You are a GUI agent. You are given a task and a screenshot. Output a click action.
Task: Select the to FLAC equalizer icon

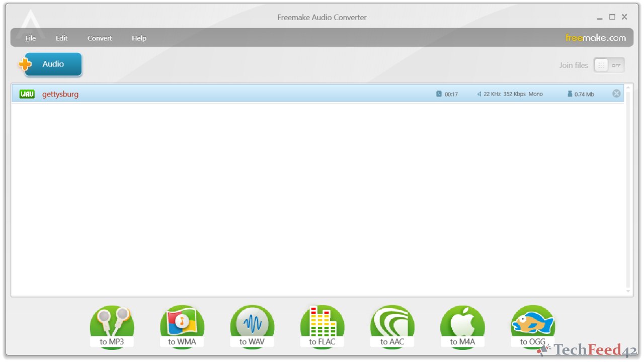click(323, 326)
